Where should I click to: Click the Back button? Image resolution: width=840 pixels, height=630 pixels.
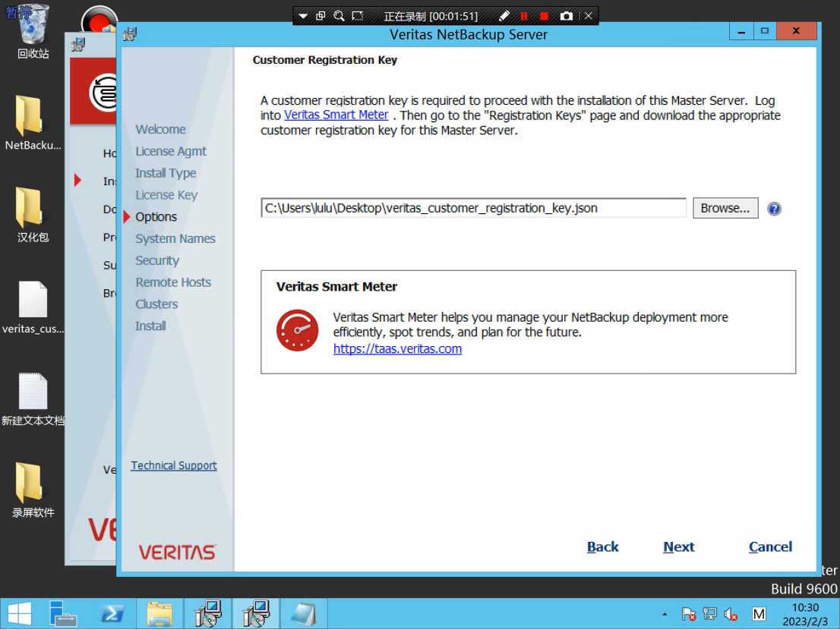603,547
